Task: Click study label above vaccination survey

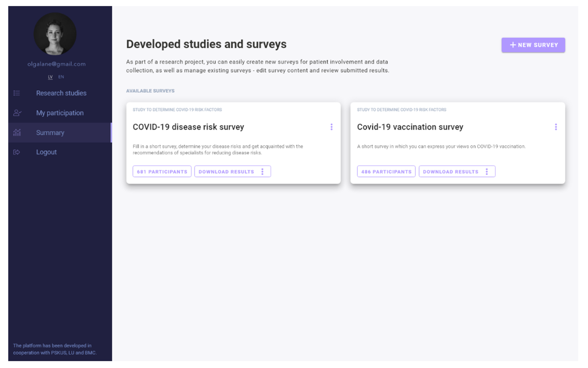Action: tap(402, 110)
